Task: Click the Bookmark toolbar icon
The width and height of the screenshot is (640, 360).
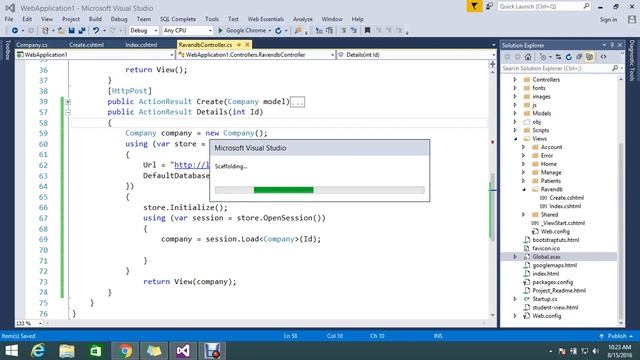Action: coord(367,31)
